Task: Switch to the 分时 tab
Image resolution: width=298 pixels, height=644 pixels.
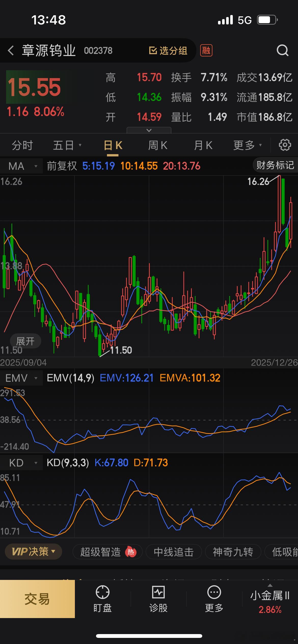Action: click(x=22, y=145)
